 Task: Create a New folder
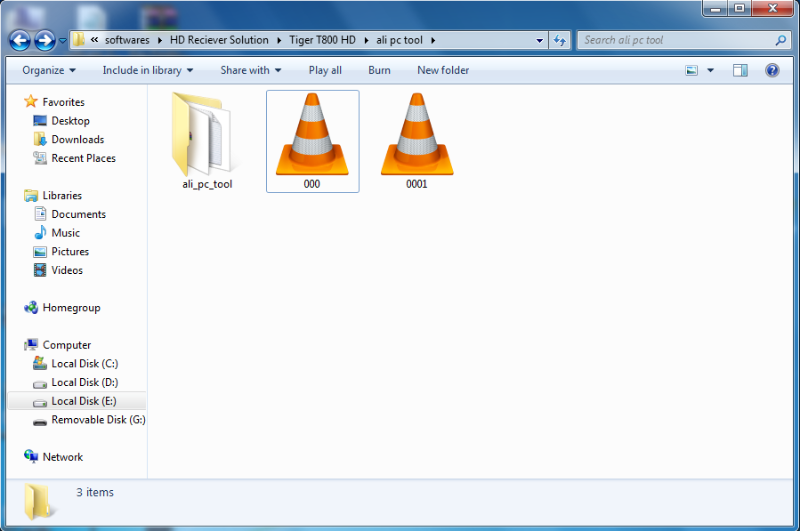click(x=443, y=70)
